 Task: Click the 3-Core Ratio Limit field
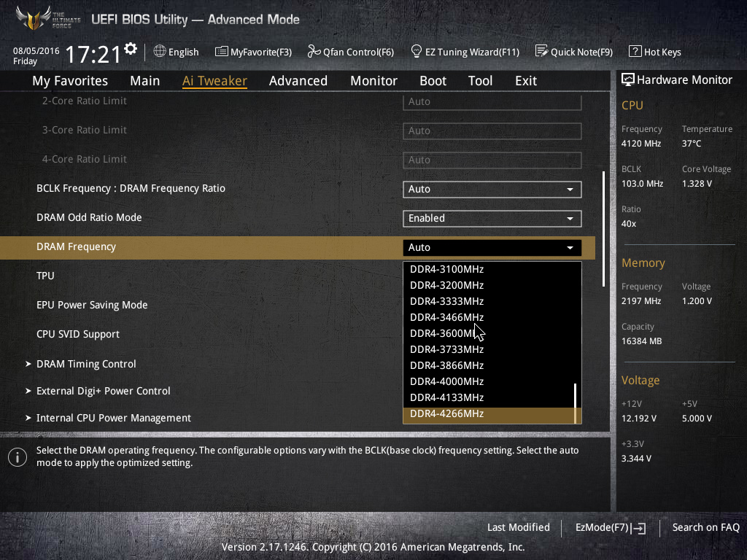pyautogui.click(x=492, y=131)
